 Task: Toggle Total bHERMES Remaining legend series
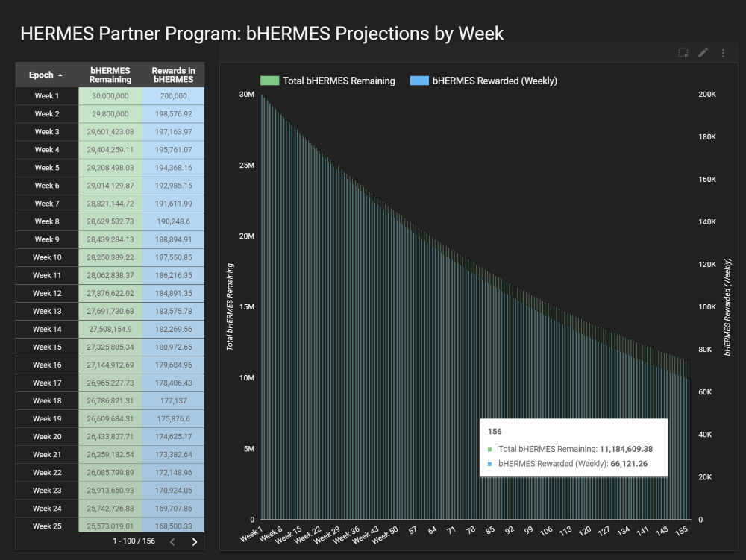(338, 81)
